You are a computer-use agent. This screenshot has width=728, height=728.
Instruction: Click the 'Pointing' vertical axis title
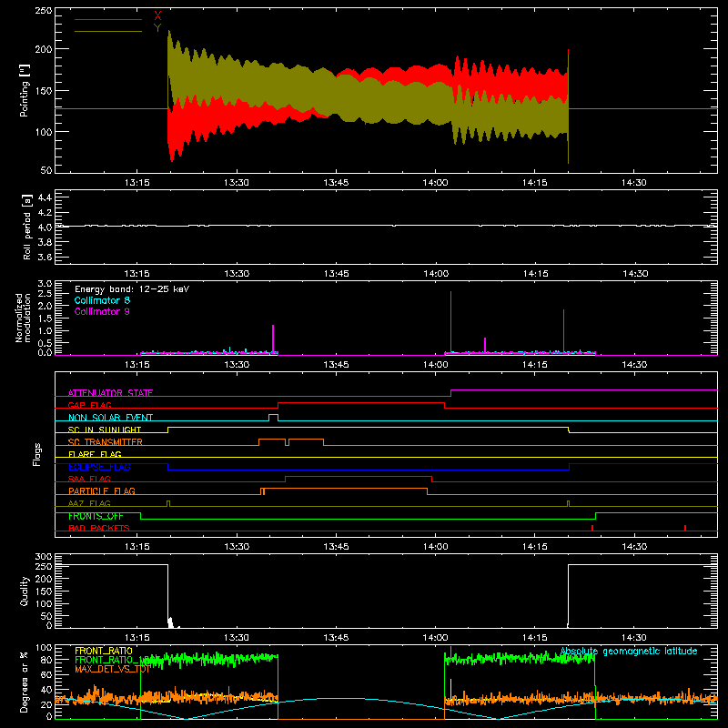pos(25,90)
